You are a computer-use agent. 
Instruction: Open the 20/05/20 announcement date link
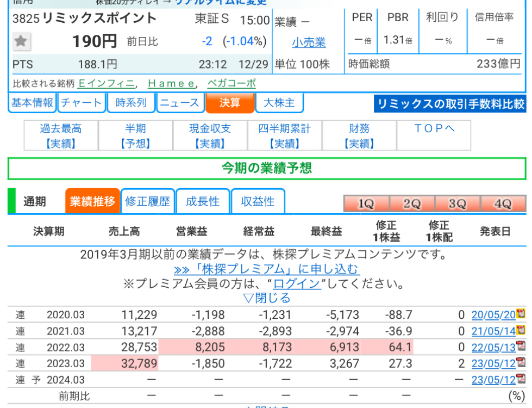pyautogui.click(x=493, y=314)
